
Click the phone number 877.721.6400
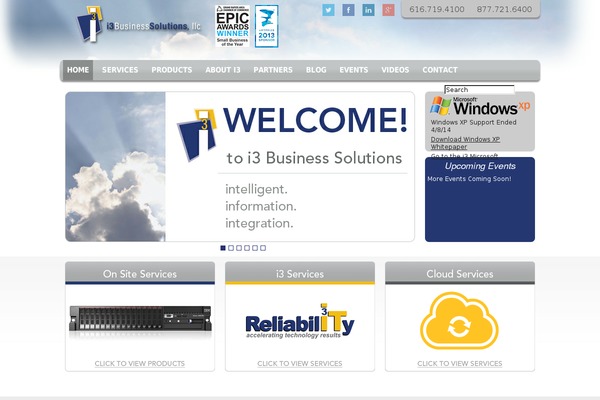[x=504, y=9]
